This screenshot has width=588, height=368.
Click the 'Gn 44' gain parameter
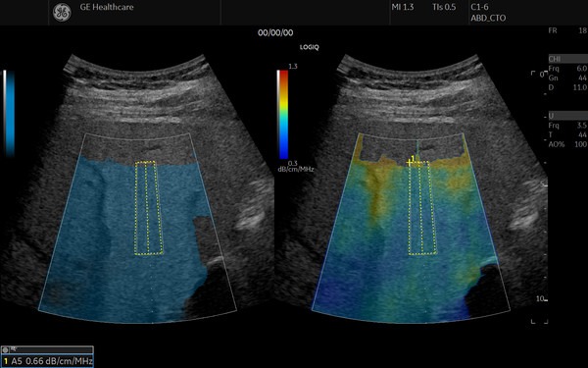(568, 78)
